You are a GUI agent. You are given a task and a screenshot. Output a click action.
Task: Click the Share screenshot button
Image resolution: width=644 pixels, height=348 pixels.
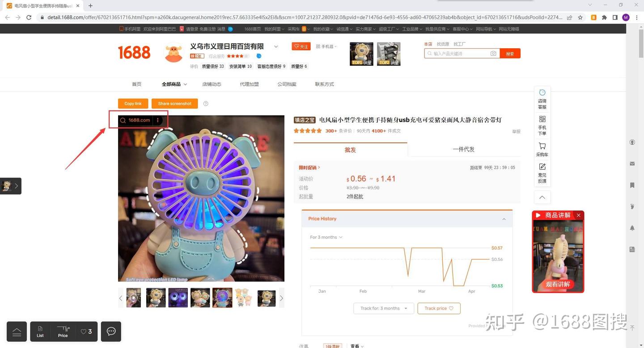coord(174,103)
